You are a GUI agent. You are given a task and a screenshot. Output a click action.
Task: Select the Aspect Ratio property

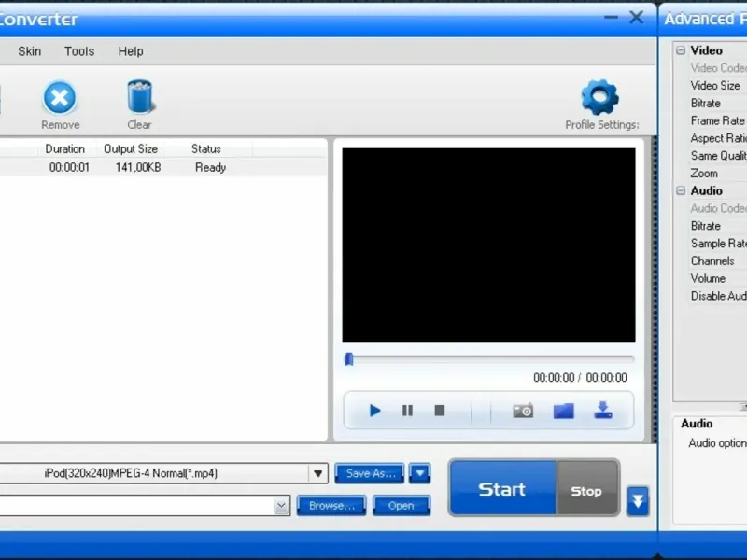coord(718,138)
